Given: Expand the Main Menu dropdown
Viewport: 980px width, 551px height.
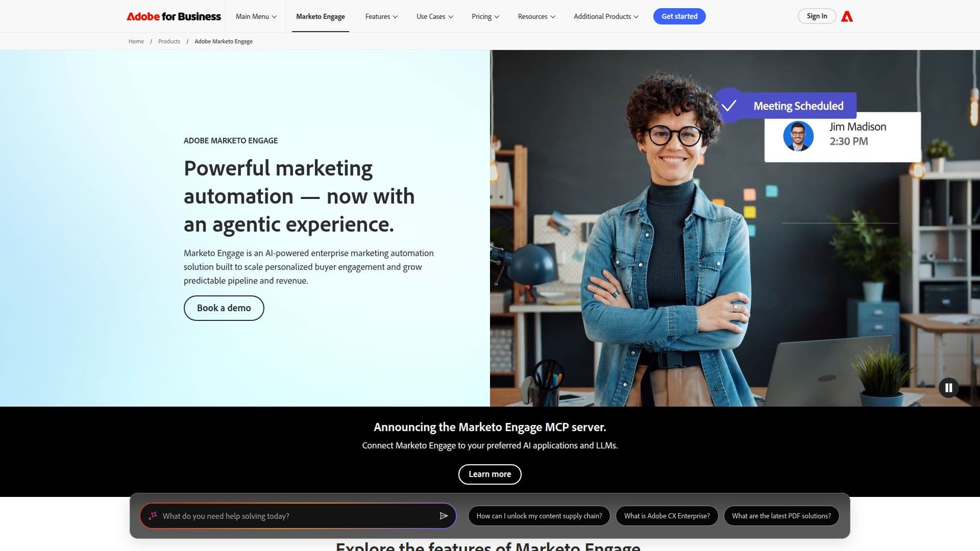Looking at the screenshot, I should 256,16.
